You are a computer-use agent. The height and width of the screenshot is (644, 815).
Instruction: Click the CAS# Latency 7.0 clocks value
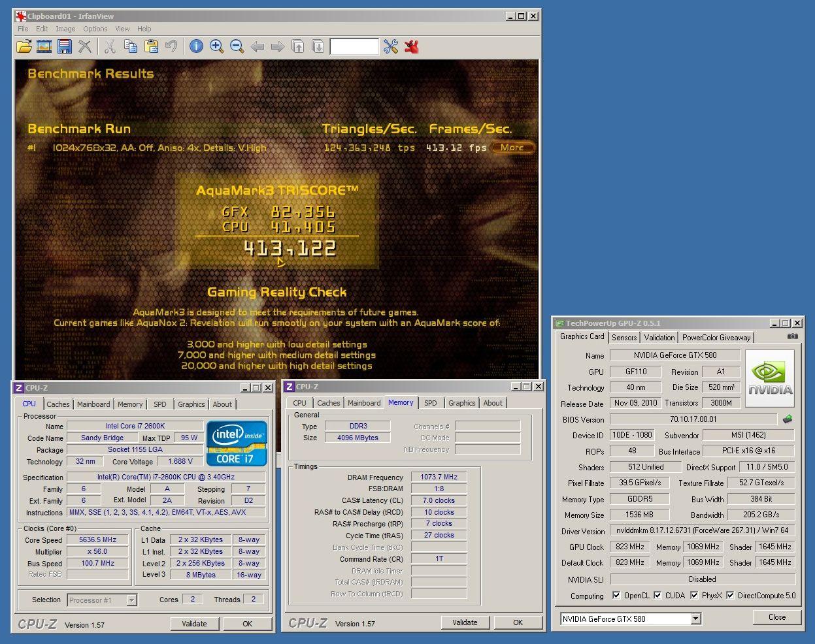[x=439, y=501]
